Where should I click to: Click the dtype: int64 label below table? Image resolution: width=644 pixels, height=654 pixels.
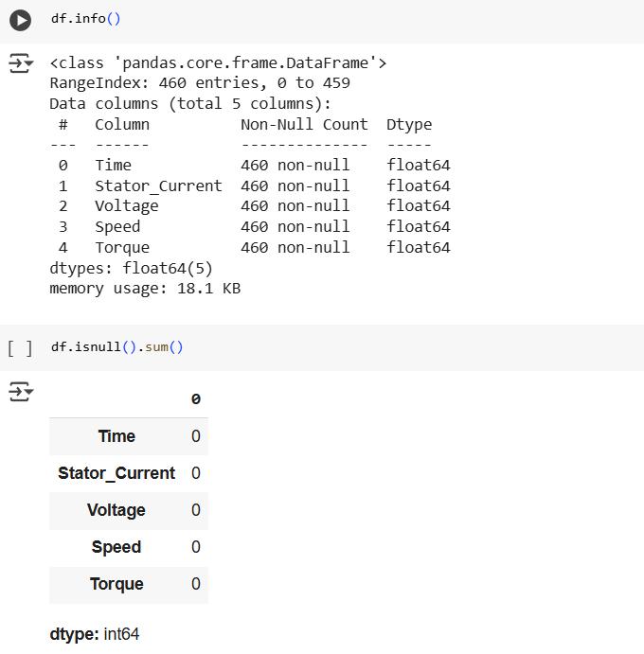[x=95, y=634]
